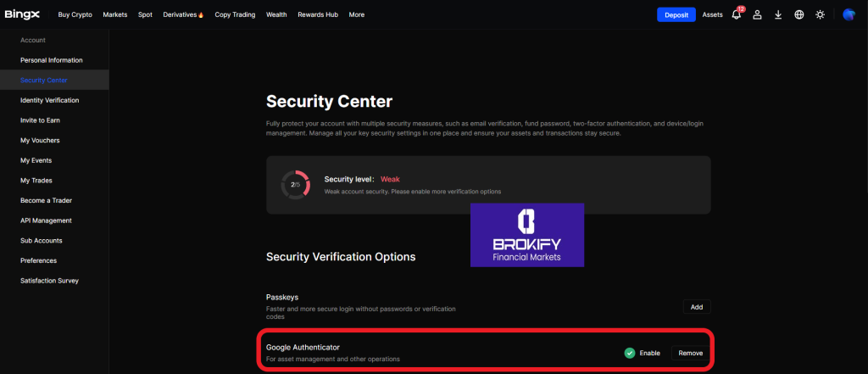The image size is (868, 374).
Task: Click the Passkeys option title
Action: [x=282, y=298]
